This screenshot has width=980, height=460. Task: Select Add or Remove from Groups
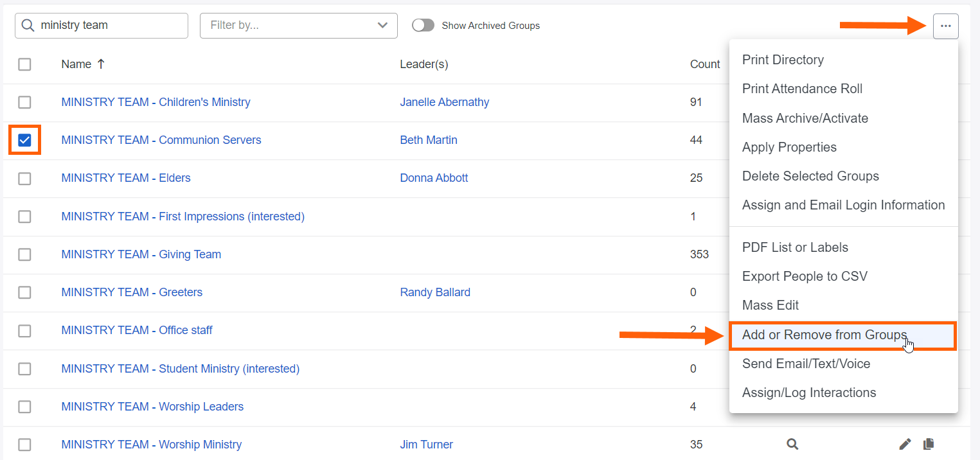pos(824,335)
